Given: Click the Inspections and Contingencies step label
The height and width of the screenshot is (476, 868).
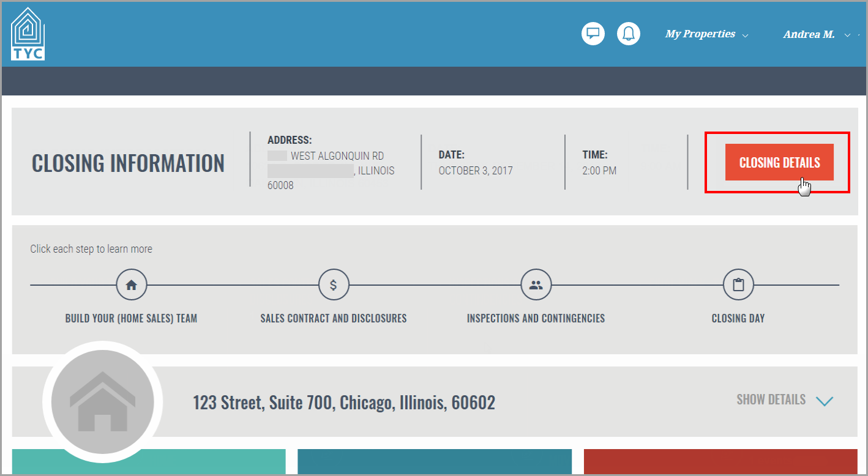Looking at the screenshot, I should (x=536, y=318).
